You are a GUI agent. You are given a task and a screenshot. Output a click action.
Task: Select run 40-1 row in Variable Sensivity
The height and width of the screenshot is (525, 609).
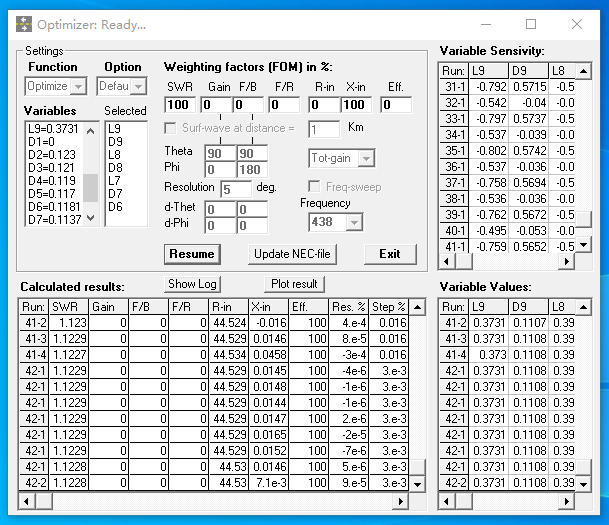[507, 231]
